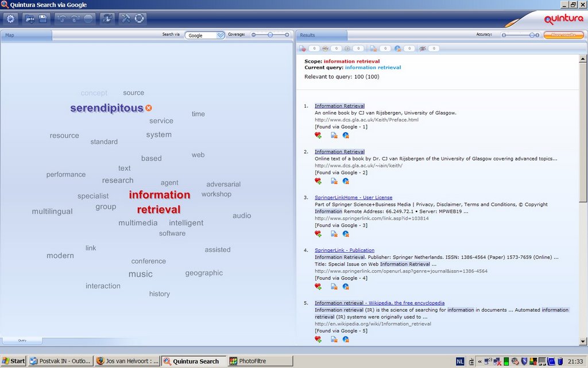Exclude site globe icon for result 2
The height and width of the screenshot is (368, 588).
point(346,181)
